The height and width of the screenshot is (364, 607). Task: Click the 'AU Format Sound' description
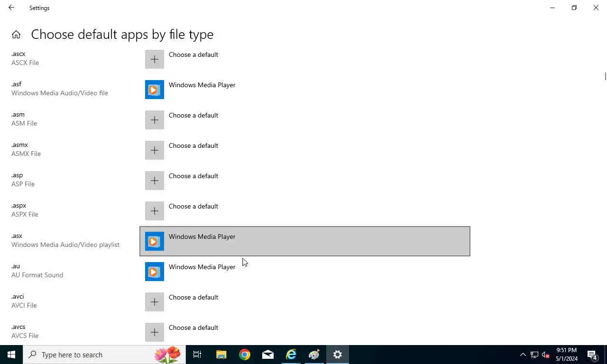point(37,275)
